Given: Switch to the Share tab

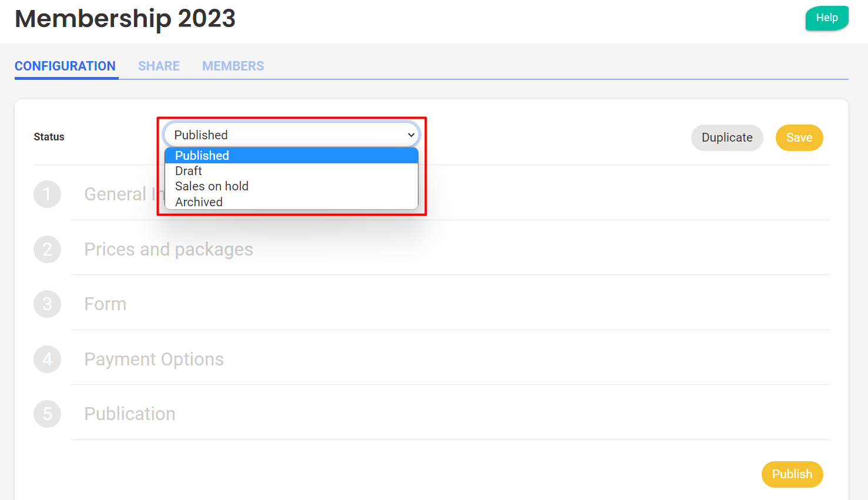Looking at the screenshot, I should pyautogui.click(x=159, y=66).
